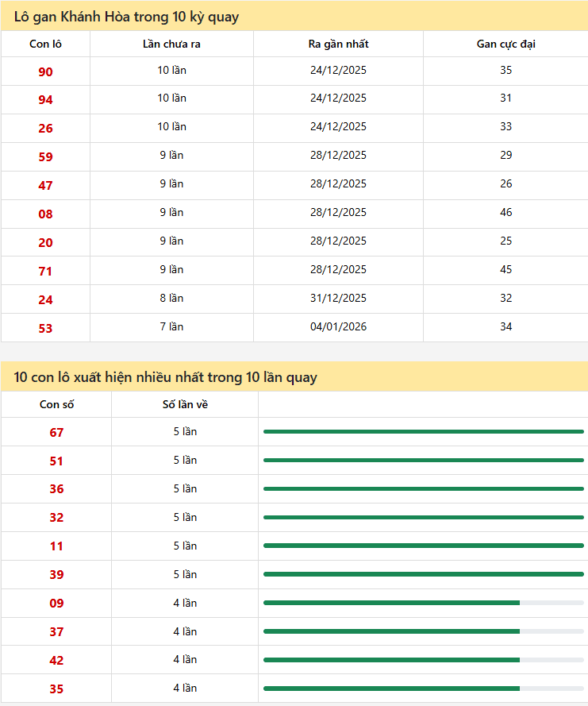Click number 35 at bottom of list
The height and width of the screenshot is (706, 588).
(x=56, y=689)
